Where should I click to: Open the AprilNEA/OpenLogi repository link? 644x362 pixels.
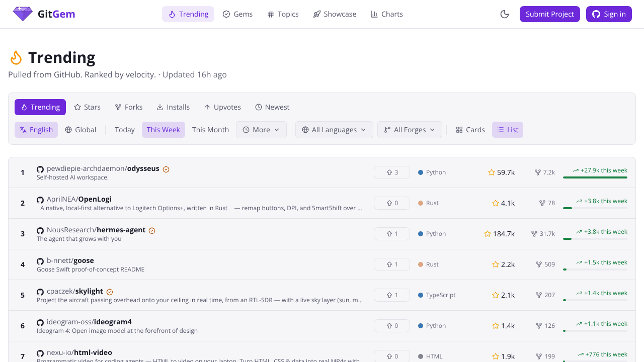[x=79, y=200]
